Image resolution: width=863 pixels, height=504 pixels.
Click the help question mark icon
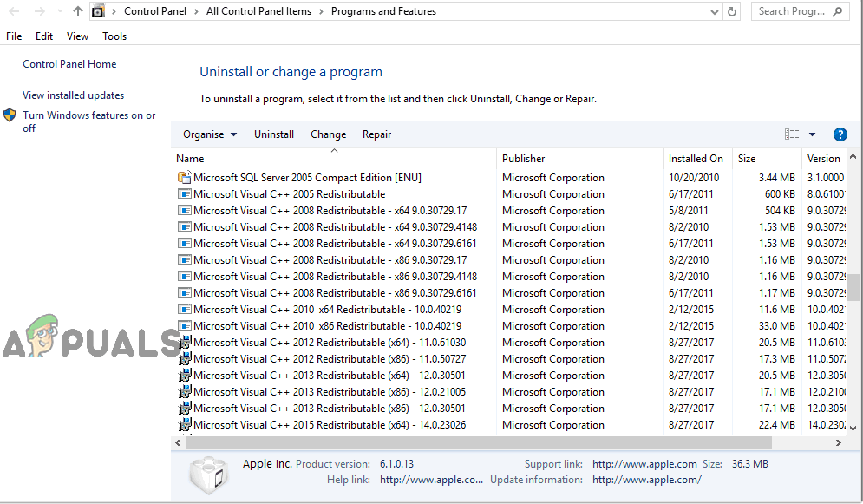(840, 134)
